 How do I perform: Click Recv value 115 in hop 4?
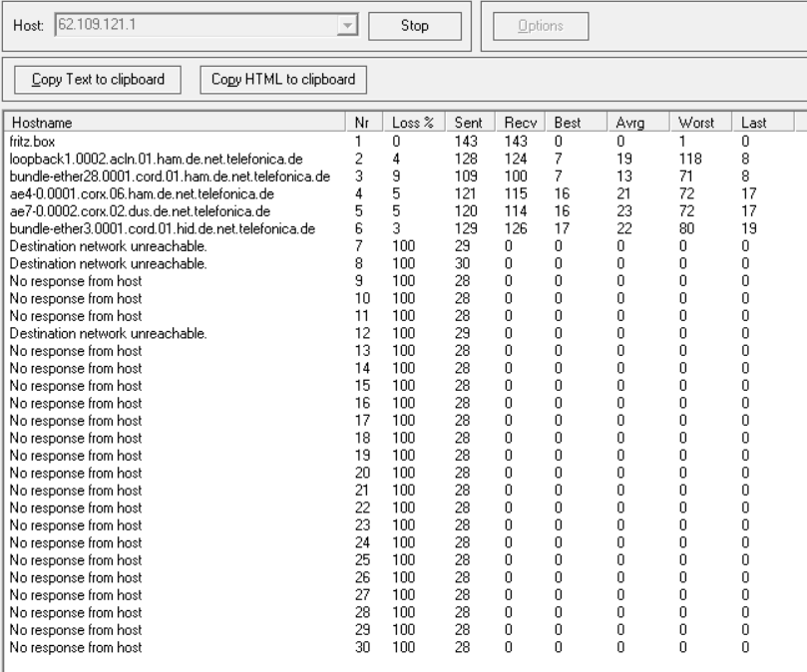pyautogui.click(x=516, y=194)
